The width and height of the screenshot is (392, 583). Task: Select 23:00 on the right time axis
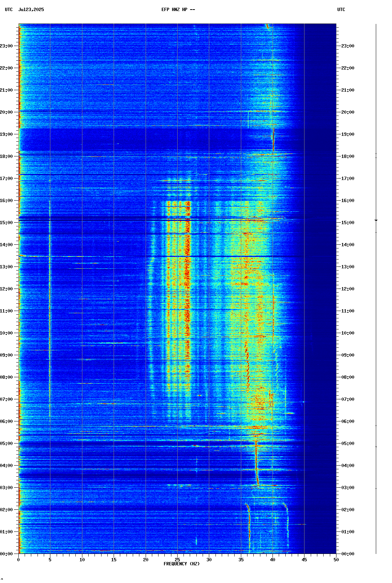click(348, 46)
